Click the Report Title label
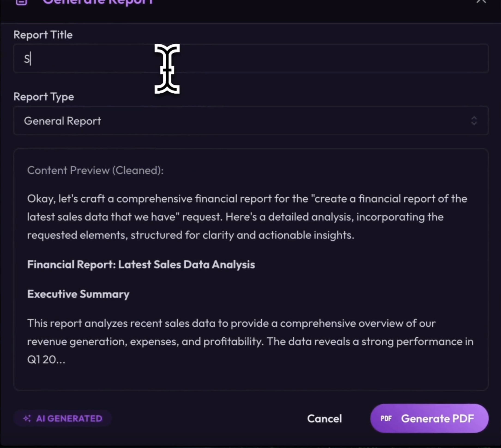This screenshot has width=501, height=448. coord(43,35)
